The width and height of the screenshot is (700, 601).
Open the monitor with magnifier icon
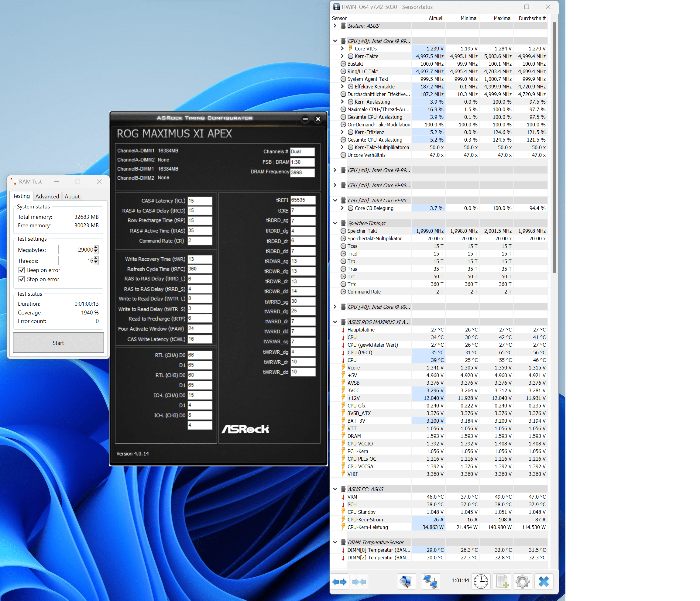[406, 582]
